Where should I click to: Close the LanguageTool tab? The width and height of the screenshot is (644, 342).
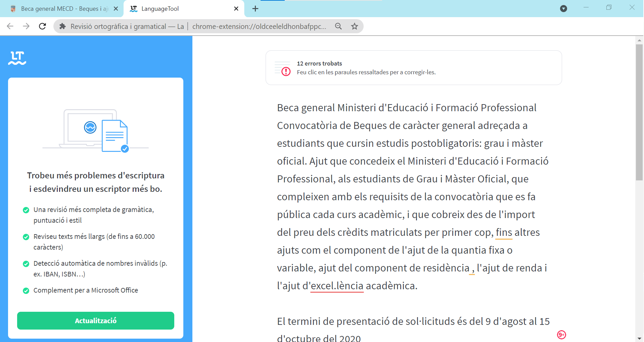click(236, 9)
